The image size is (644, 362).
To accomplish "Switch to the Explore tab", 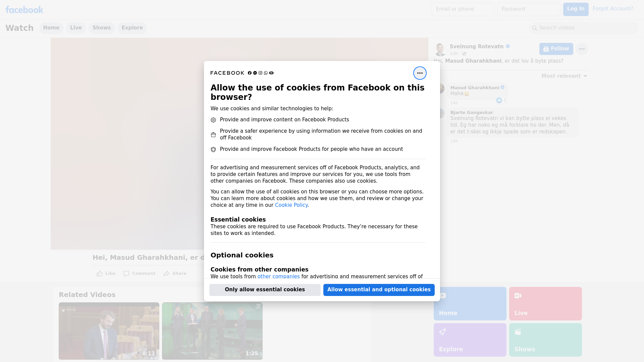I will (x=132, y=28).
